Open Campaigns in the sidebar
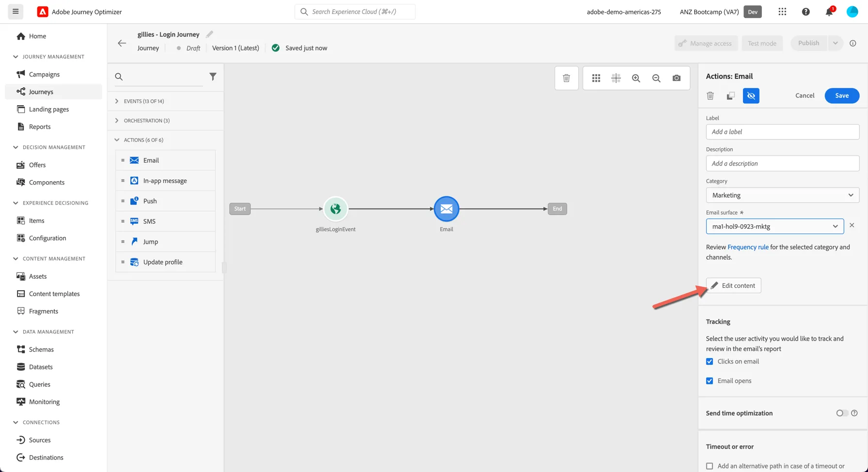The height and width of the screenshot is (472, 868). 44,74
